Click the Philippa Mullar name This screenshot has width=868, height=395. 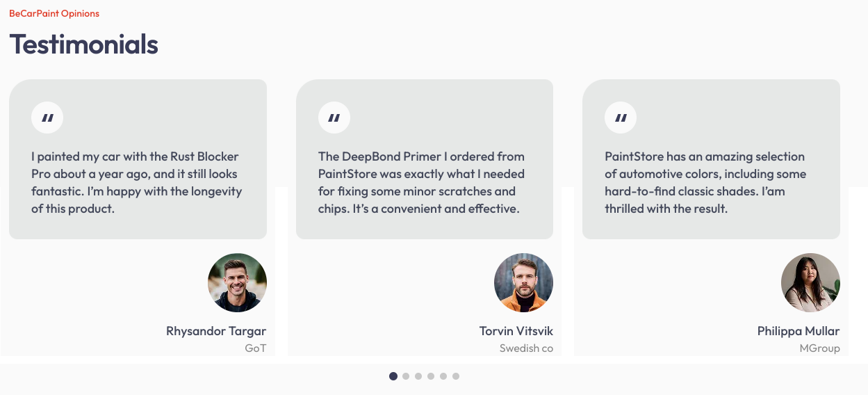(798, 331)
